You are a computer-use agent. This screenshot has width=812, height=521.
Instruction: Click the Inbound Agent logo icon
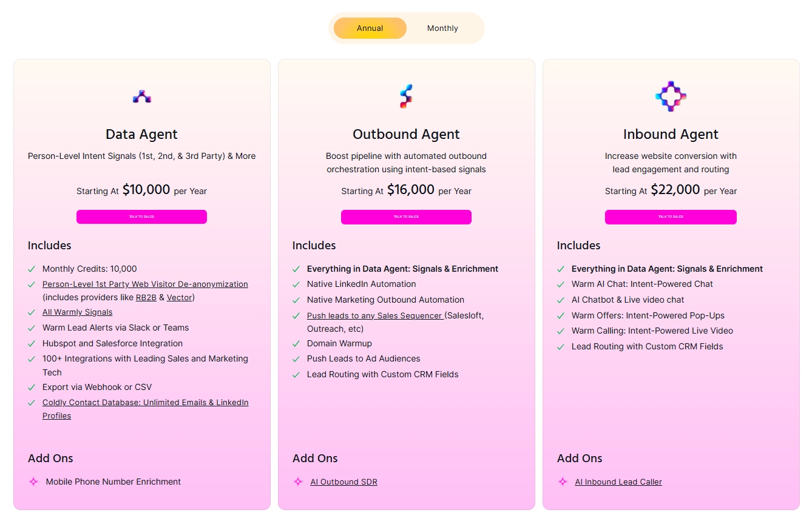pyautogui.click(x=671, y=96)
